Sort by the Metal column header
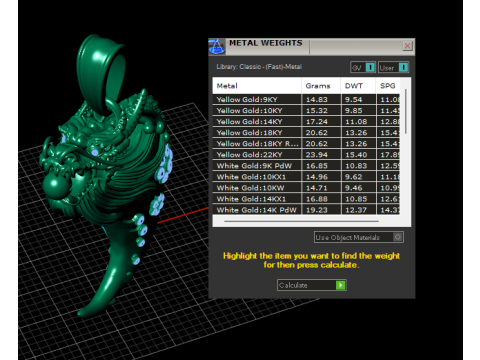480x360 pixels. 257,86
